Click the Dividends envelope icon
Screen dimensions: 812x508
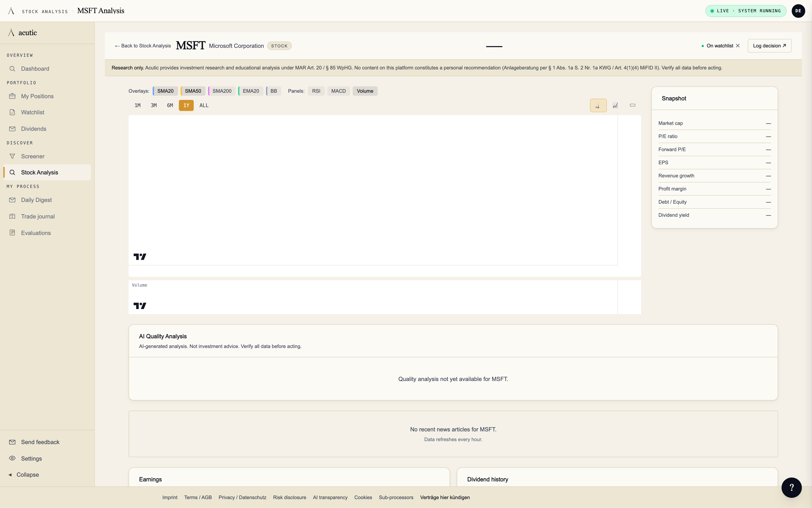point(12,129)
